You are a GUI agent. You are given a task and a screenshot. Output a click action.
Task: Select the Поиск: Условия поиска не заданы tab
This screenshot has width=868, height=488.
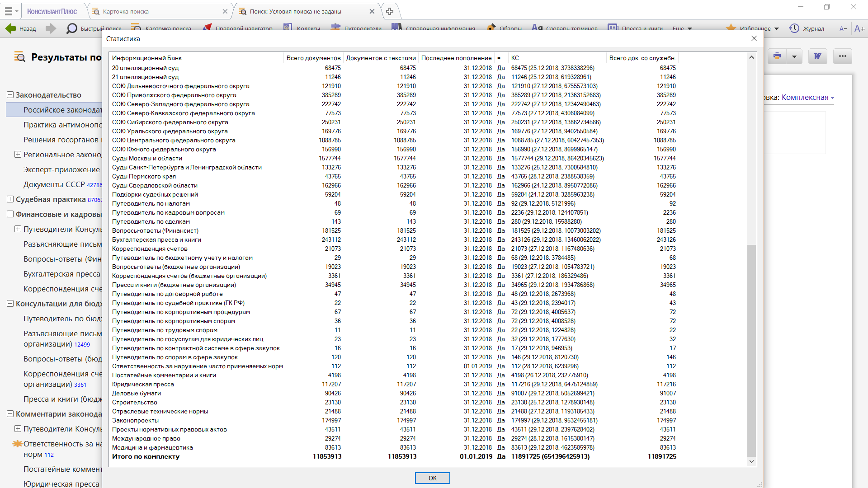307,11
